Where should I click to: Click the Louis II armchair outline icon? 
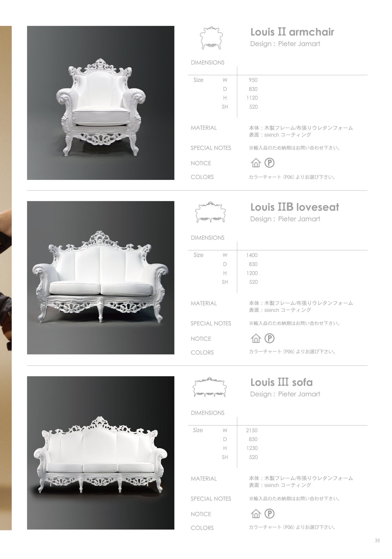(x=211, y=38)
